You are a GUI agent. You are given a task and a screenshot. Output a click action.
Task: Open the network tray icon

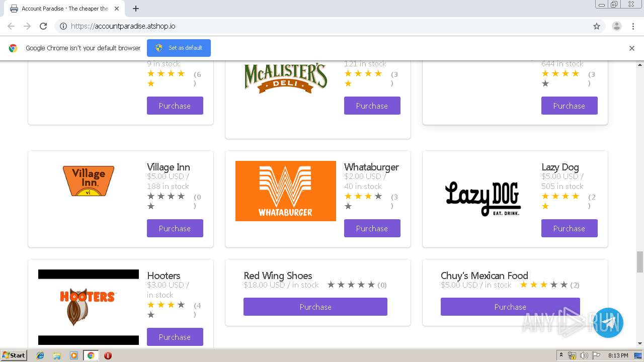click(572, 355)
